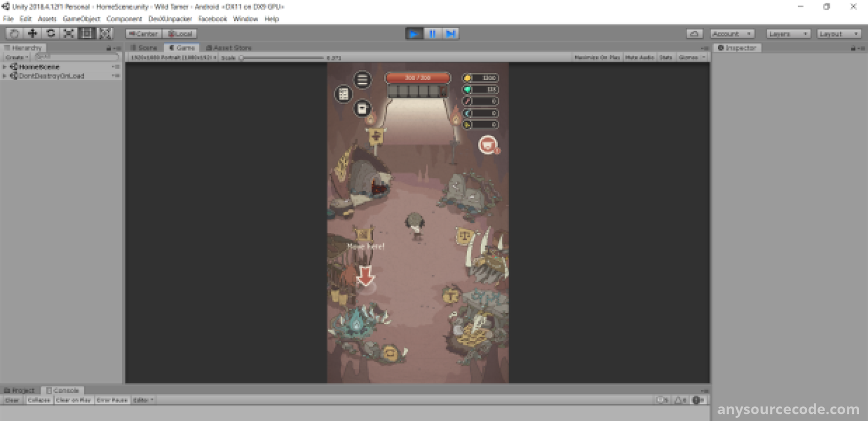868x421 pixels.
Task: Toggle Mute Audio in Game view
Action: tap(639, 58)
